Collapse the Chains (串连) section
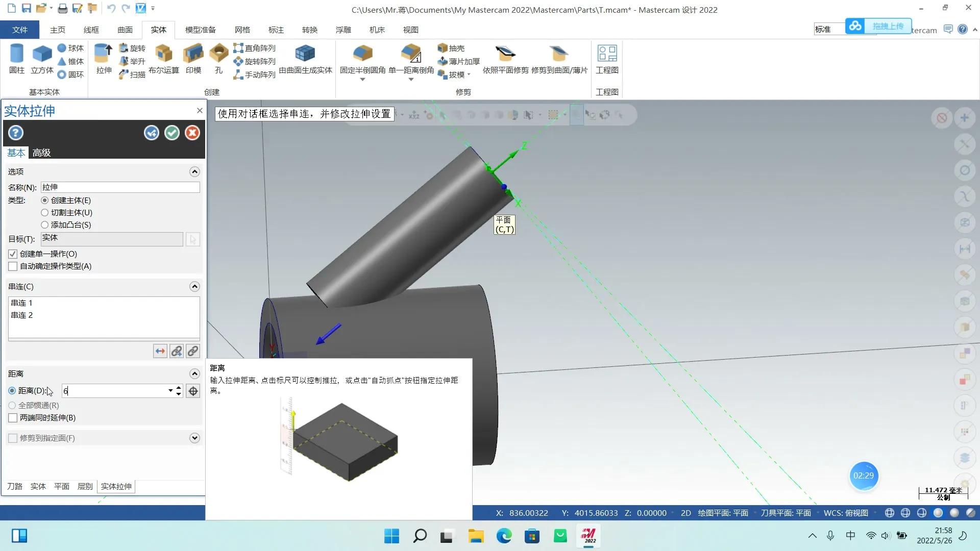Image resolution: width=980 pixels, height=551 pixels. click(x=194, y=287)
